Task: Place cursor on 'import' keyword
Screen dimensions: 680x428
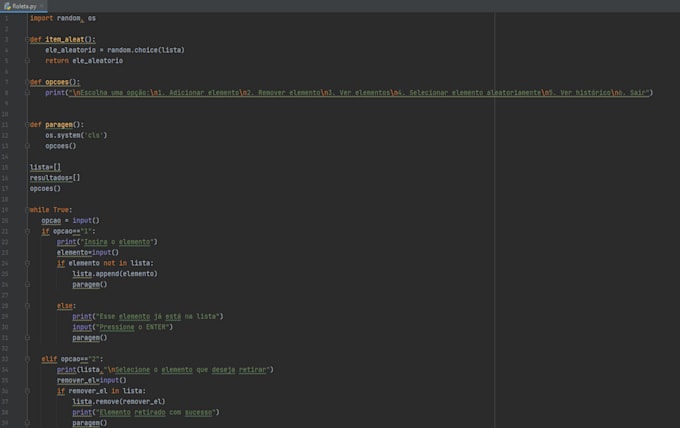Action: coord(42,18)
